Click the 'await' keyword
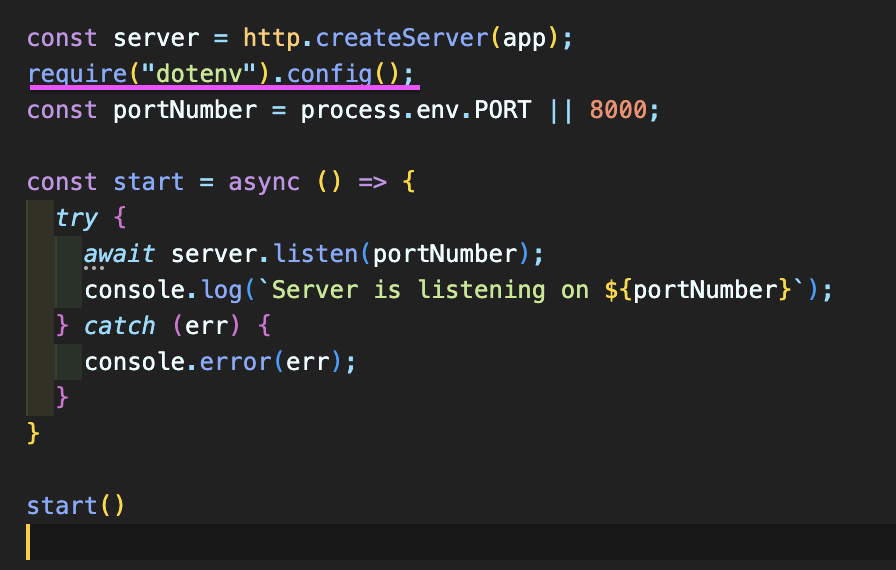 (119, 254)
